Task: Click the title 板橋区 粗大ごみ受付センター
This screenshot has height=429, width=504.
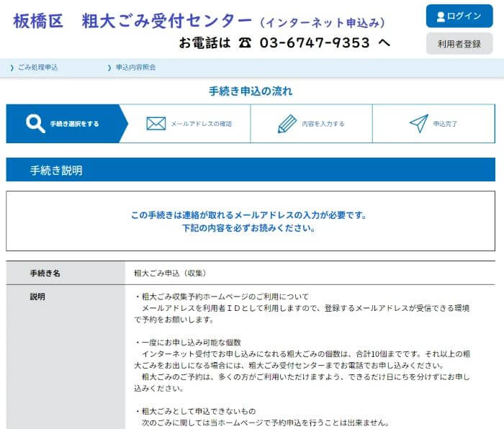Action: click(132, 21)
